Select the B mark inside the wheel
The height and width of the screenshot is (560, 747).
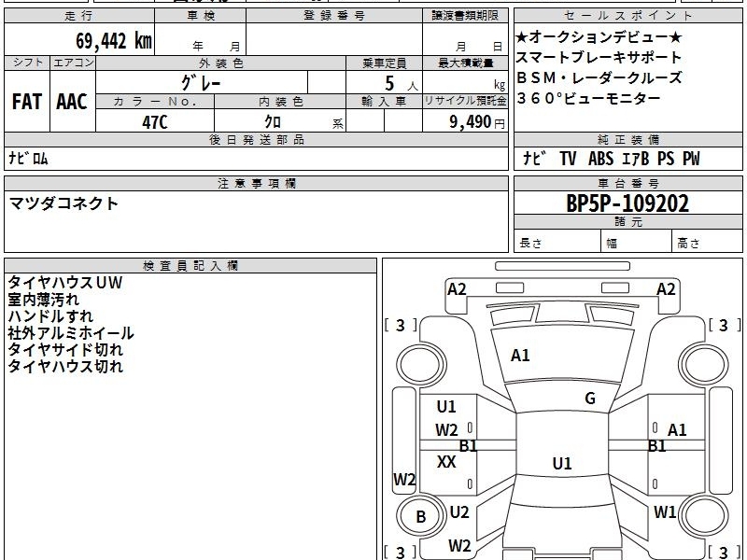coord(421,517)
